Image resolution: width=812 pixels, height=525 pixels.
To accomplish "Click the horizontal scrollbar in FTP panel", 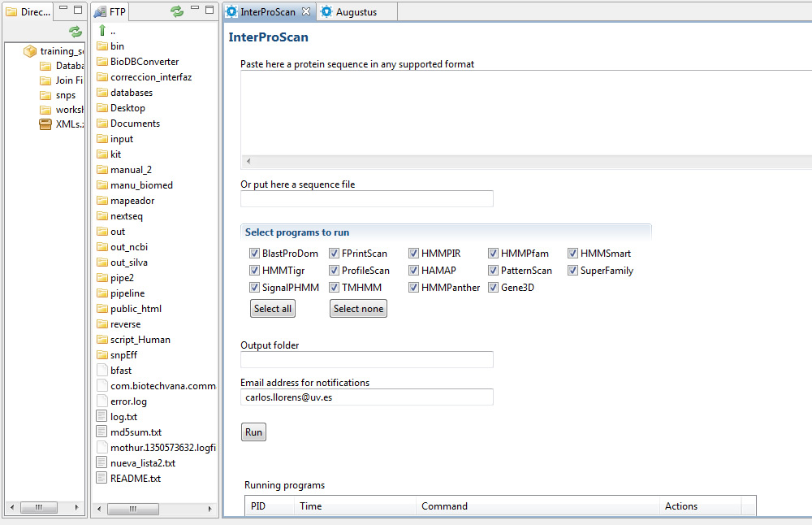I will click(x=153, y=509).
